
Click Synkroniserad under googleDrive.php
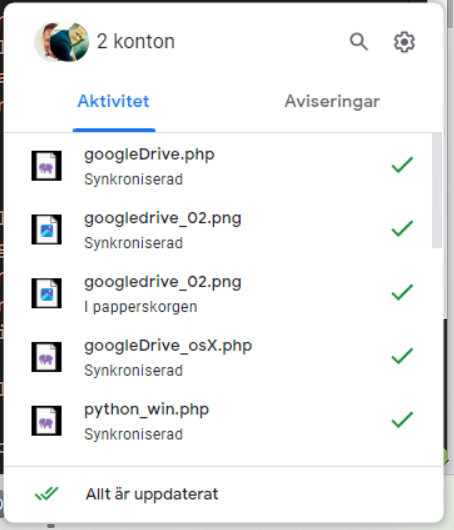pyautogui.click(x=133, y=179)
